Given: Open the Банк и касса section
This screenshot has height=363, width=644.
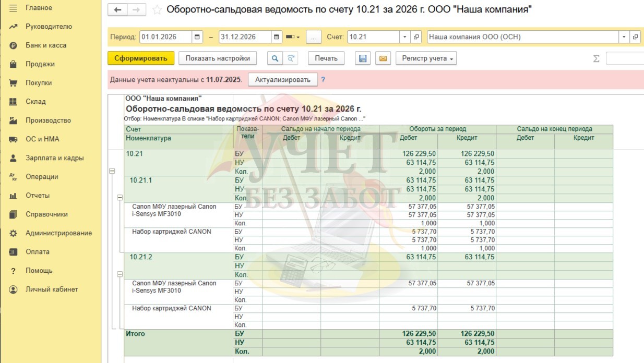Looking at the screenshot, I should [x=46, y=45].
